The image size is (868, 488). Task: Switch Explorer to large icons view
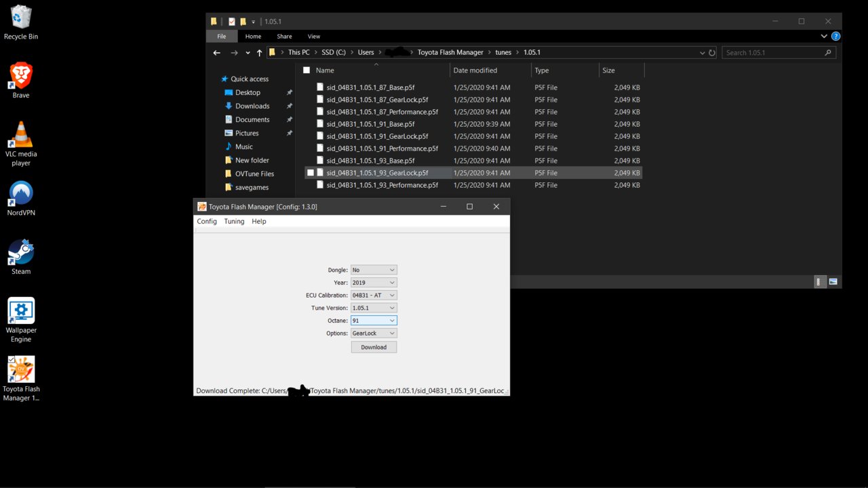pyautogui.click(x=833, y=281)
